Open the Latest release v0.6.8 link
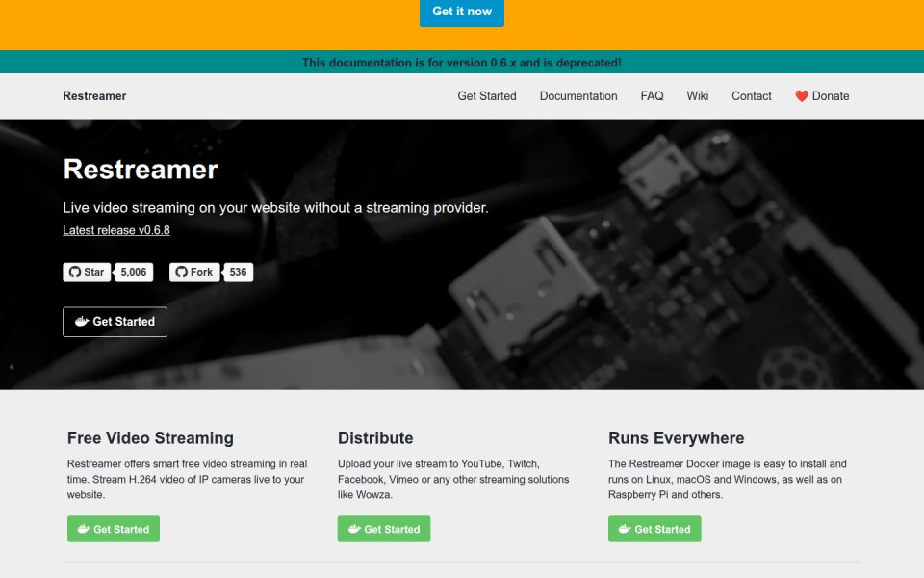This screenshot has height=578, width=924. [116, 230]
